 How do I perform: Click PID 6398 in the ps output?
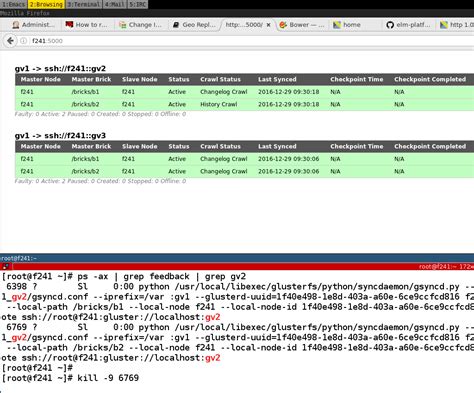pos(17,287)
